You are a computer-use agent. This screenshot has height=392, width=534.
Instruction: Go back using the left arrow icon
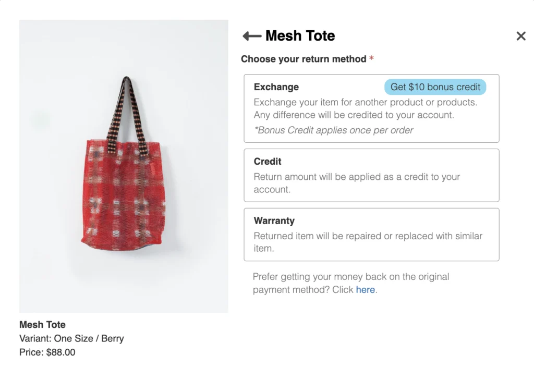click(252, 36)
